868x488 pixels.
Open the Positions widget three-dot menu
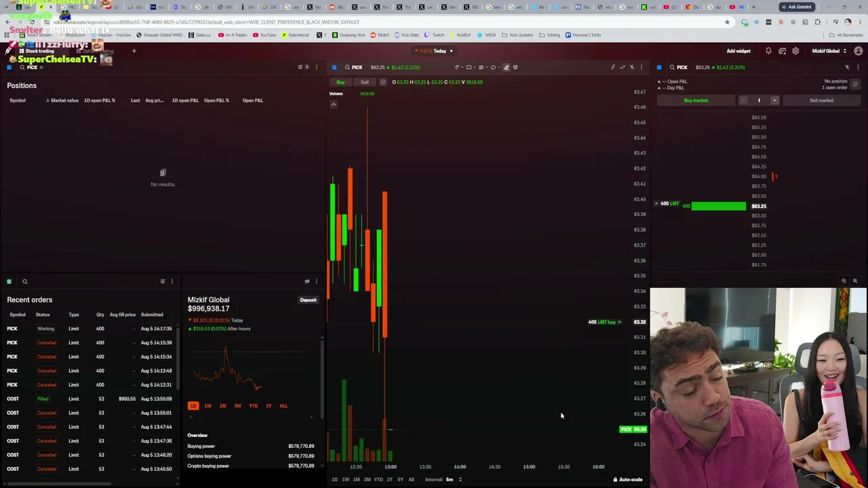click(x=316, y=67)
